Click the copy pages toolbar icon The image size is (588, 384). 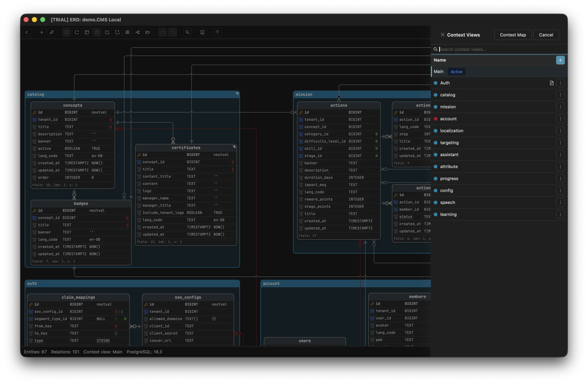point(97,32)
